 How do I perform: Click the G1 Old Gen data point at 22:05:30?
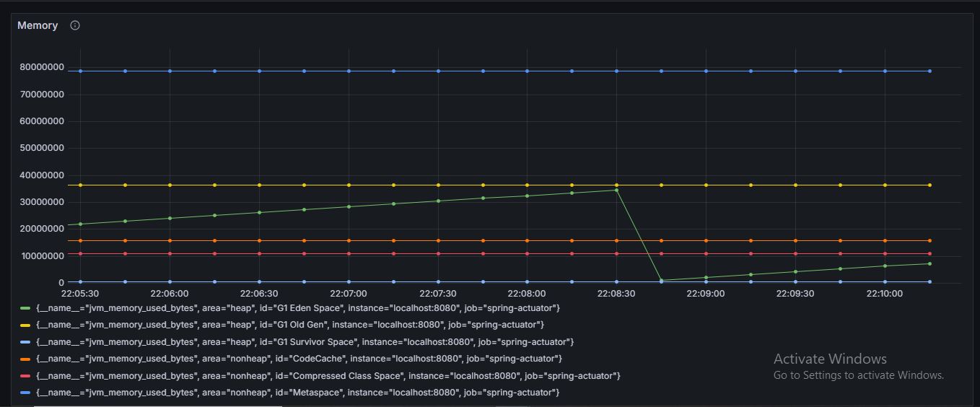[80, 185]
